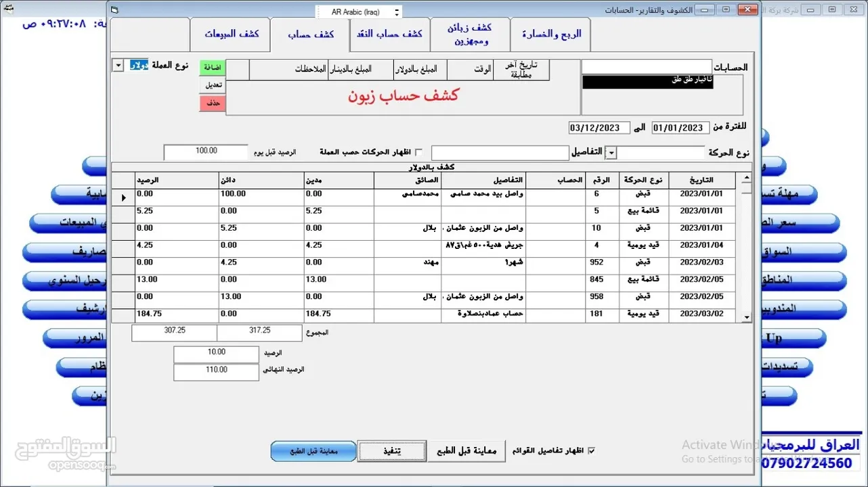Click the الرصيد قبل يوم field showing 100.00
868x487 pixels.
[x=206, y=152]
